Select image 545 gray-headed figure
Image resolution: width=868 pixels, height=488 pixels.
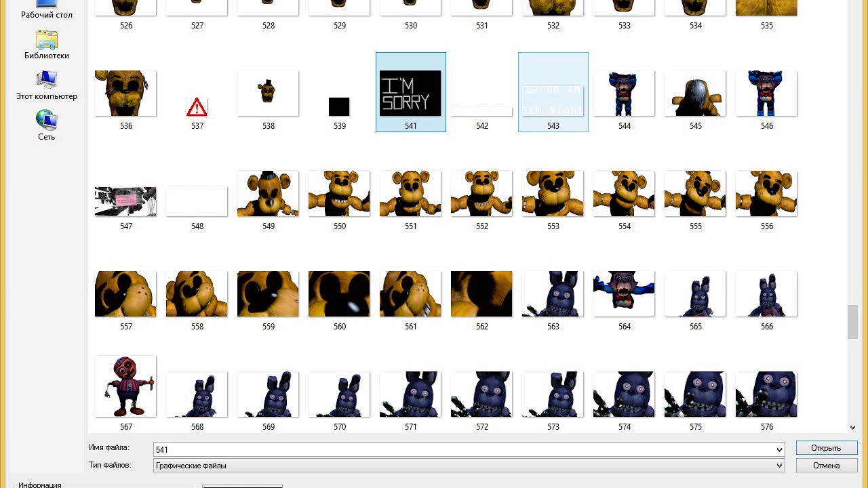click(695, 93)
